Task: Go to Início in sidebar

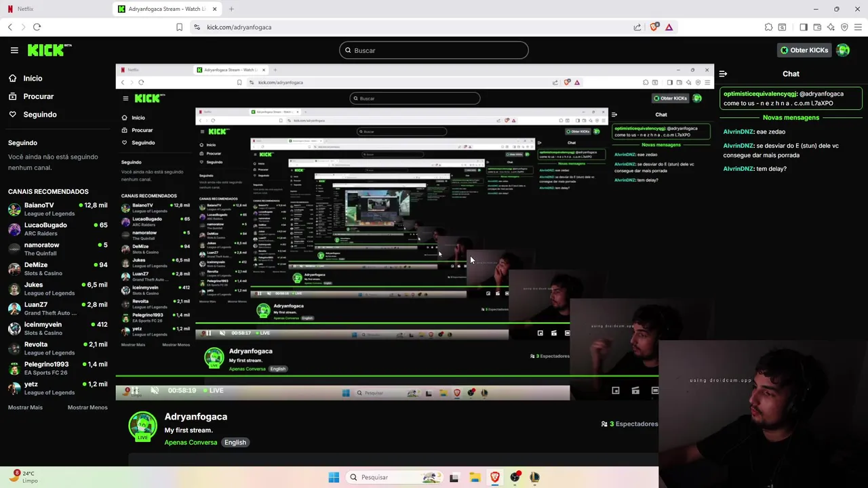Action: point(33,78)
